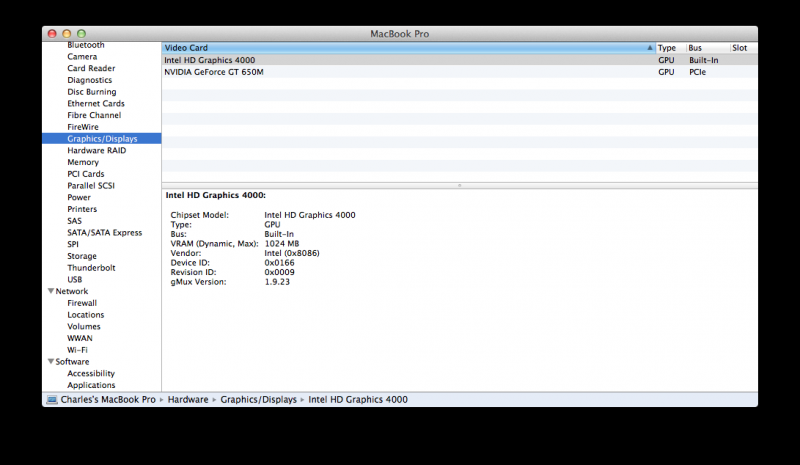Click the split pane divider handle

pyautogui.click(x=459, y=185)
